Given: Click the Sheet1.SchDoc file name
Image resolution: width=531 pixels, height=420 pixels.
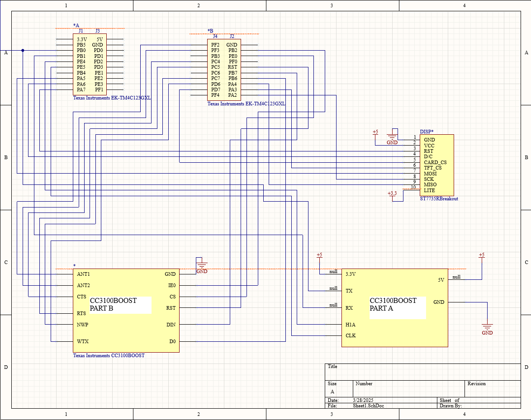Looking at the screenshot, I should [x=369, y=406].
